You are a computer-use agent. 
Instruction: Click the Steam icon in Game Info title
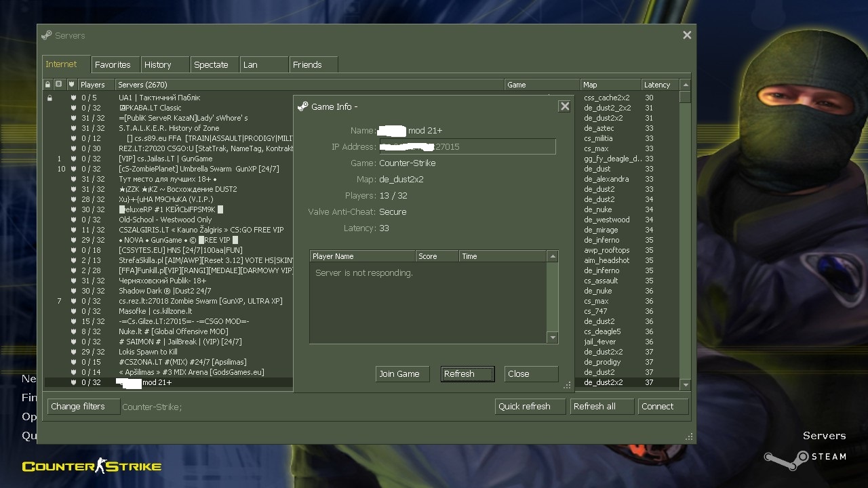point(303,106)
